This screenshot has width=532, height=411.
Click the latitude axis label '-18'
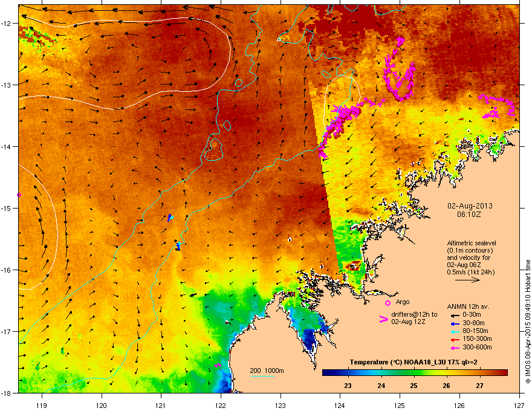(x=6, y=393)
